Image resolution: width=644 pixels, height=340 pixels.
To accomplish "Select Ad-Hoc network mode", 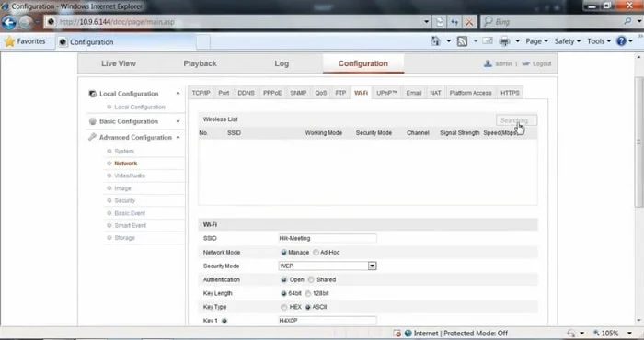I will [x=316, y=252].
